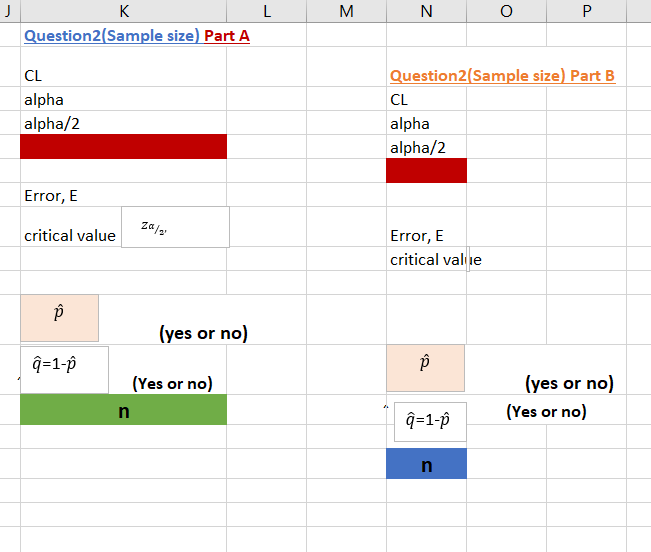Screen dimensions: 651x552
Task: Click '(yes or no)' text in Part A
Action: (203, 333)
